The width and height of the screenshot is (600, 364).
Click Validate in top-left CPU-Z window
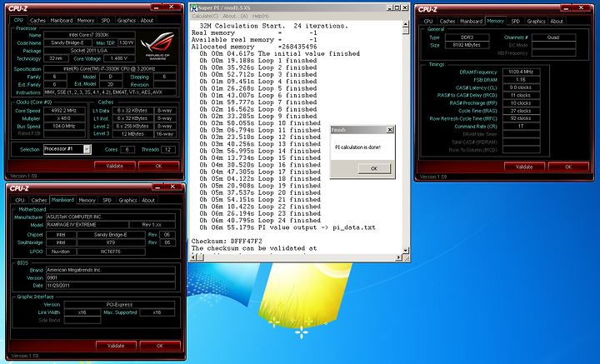tap(115, 166)
